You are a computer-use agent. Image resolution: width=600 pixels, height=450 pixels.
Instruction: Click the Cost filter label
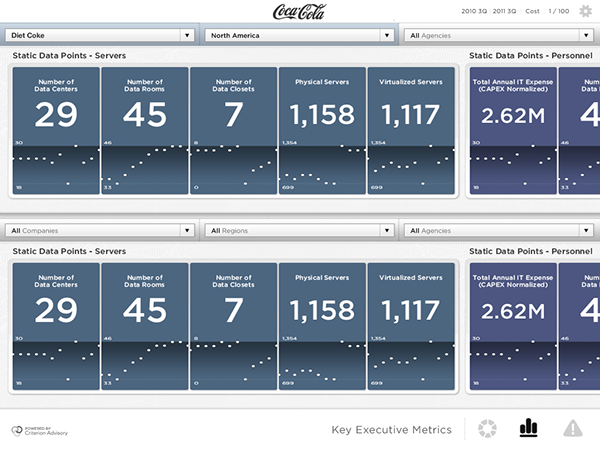(532, 11)
